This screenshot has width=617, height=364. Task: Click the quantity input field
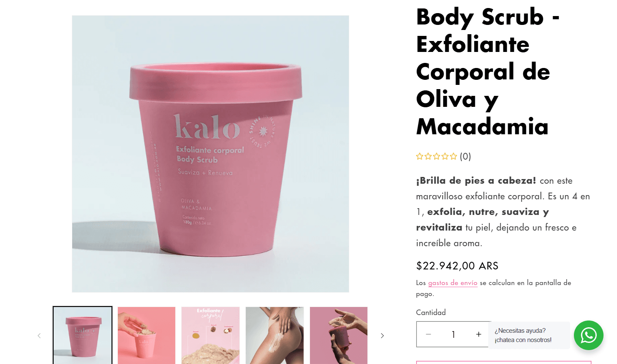454,334
